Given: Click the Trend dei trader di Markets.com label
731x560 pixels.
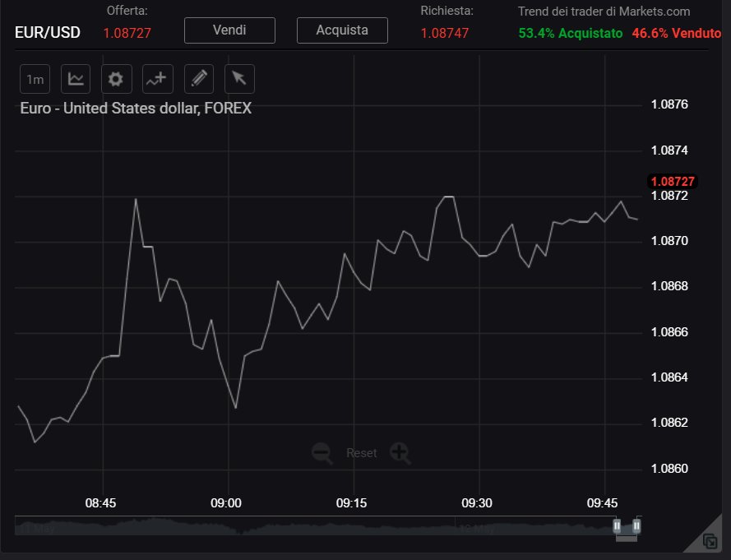Looking at the screenshot, I should click(x=604, y=12).
